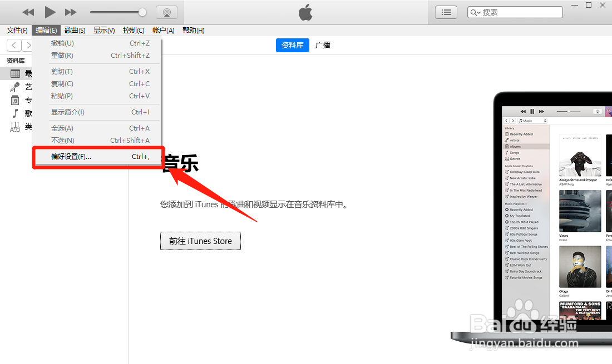The image size is (612, 364).
Task: Select the Songs music-note icon
Action: pyautogui.click(x=15, y=113)
